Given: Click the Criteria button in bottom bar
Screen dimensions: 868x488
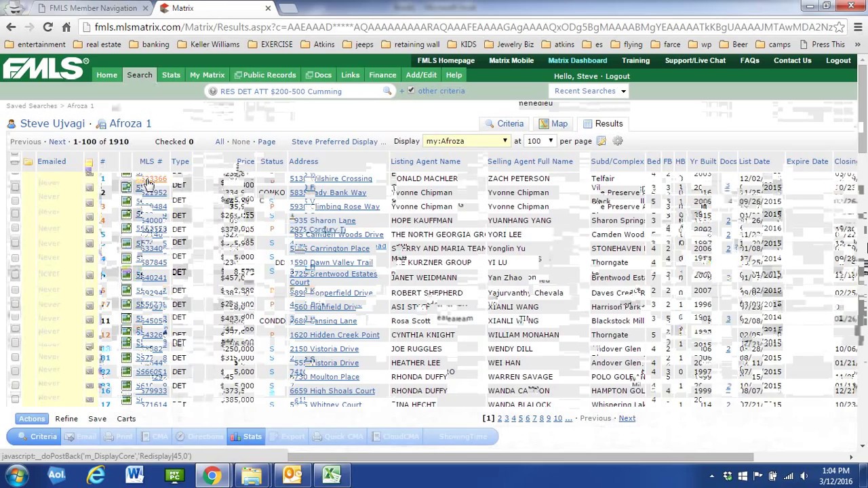Looking at the screenshot, I should click(37, 436).
